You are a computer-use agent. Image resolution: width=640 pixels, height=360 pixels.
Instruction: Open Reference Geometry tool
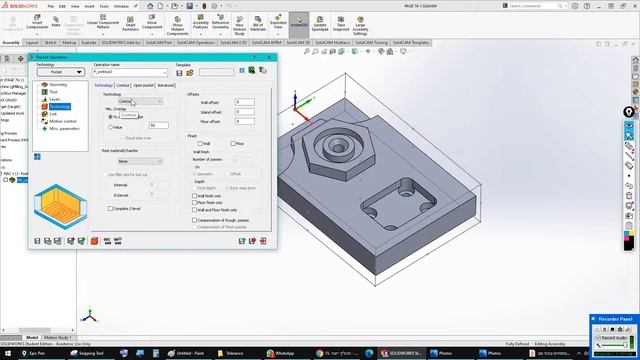[x=220, y=21]
